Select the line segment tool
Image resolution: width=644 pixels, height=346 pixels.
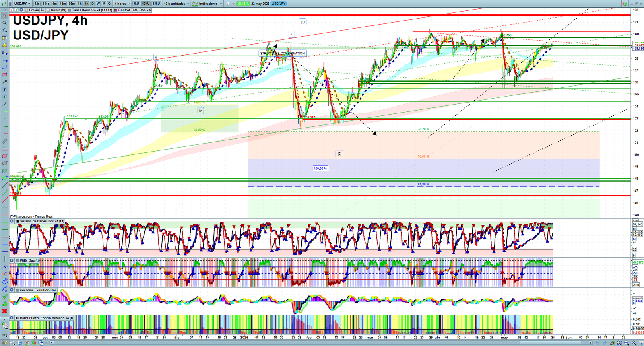4,104
